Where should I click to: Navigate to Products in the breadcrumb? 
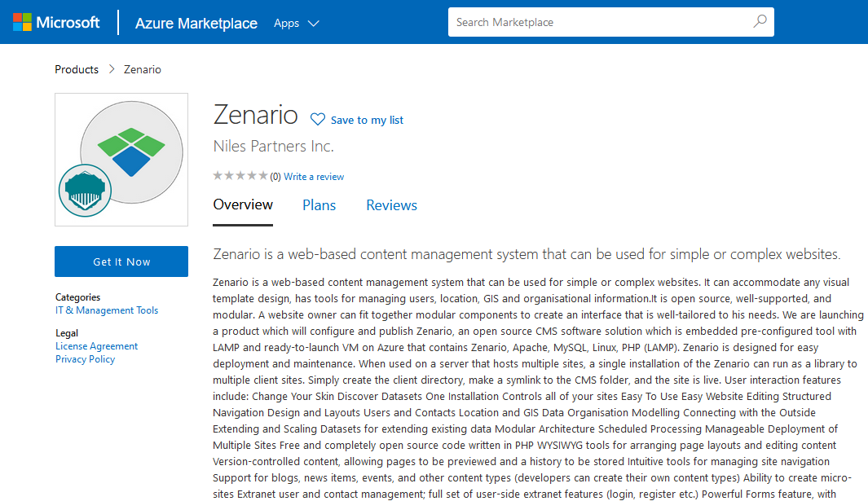(77, 69)
